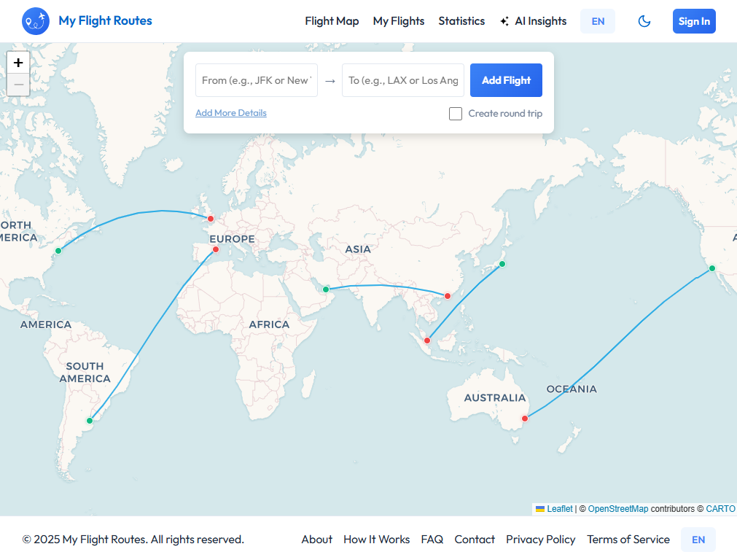Open the EN language selector in header
Image resolution: width=737 pixels, height=560 pixels.
point(597,21)
